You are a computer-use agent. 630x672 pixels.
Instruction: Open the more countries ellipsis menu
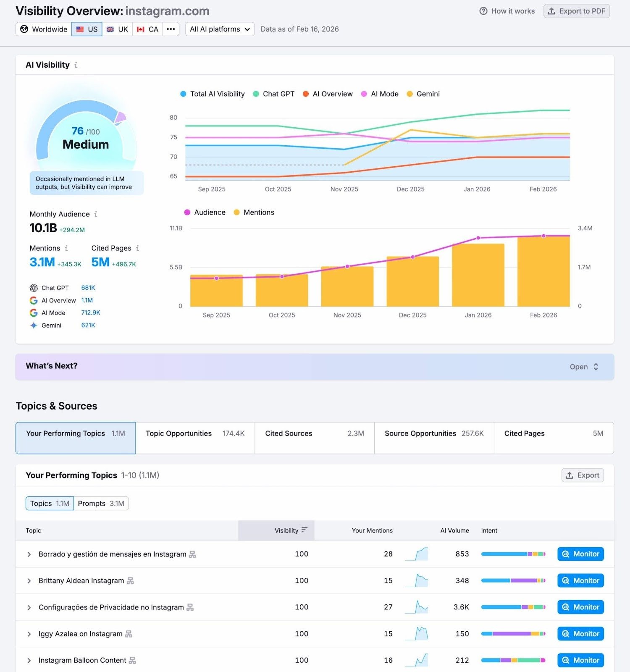point(171,29)
